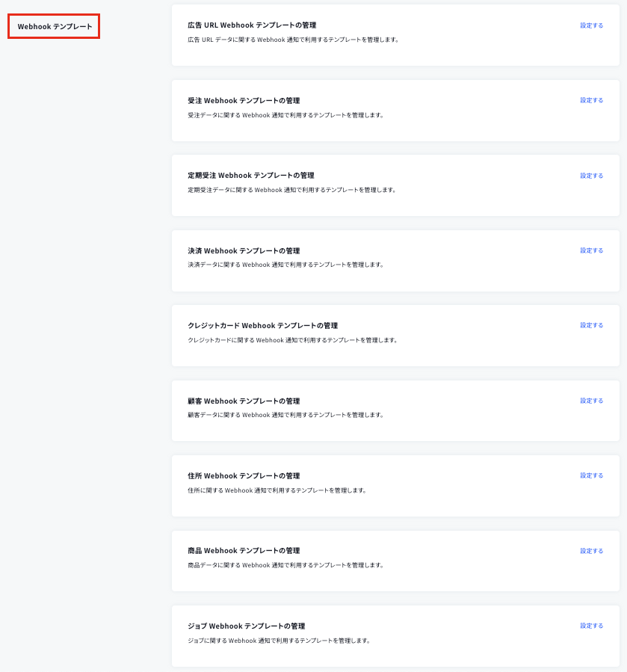The height and width of the screenshot is (672, 627).
Task: Select heading 顧客 Webhook テンプレートの管理
Action: click(x=244, y=401)
